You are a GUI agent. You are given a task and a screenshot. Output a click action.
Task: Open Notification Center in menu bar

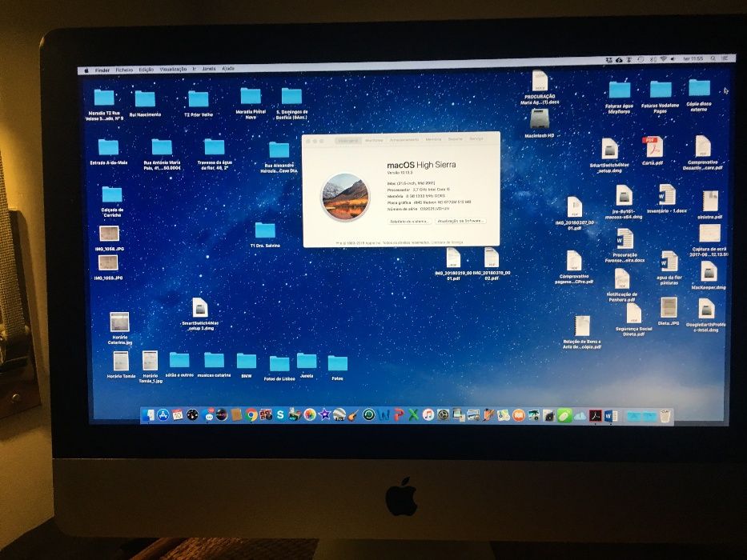(x=725, y=58)
